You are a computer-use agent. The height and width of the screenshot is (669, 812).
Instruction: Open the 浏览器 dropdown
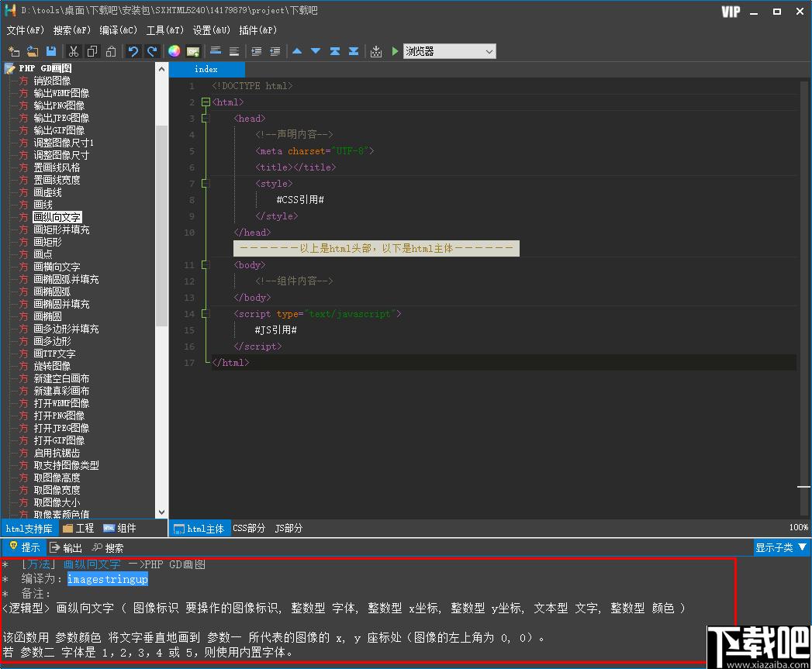pyautogui.click(x=450, y=51)
